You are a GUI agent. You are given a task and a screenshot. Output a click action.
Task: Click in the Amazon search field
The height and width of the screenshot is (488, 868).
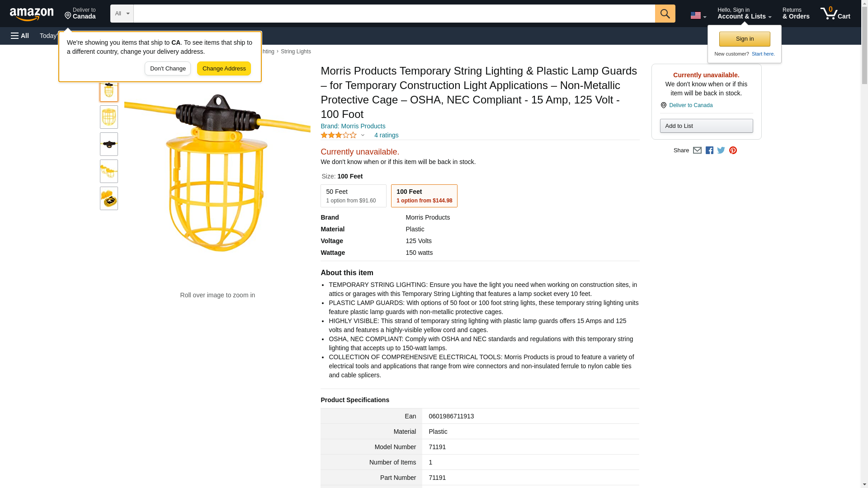[x=394, y=14]
